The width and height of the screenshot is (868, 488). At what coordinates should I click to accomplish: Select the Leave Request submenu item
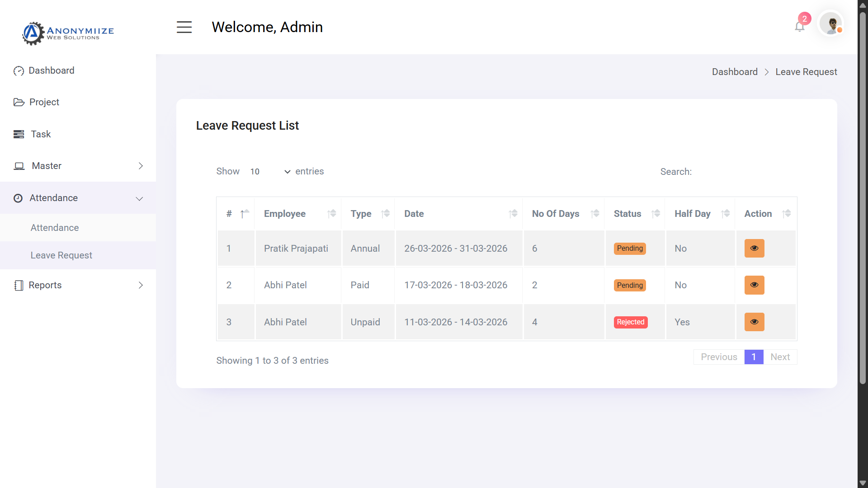(x=78, y=255)
